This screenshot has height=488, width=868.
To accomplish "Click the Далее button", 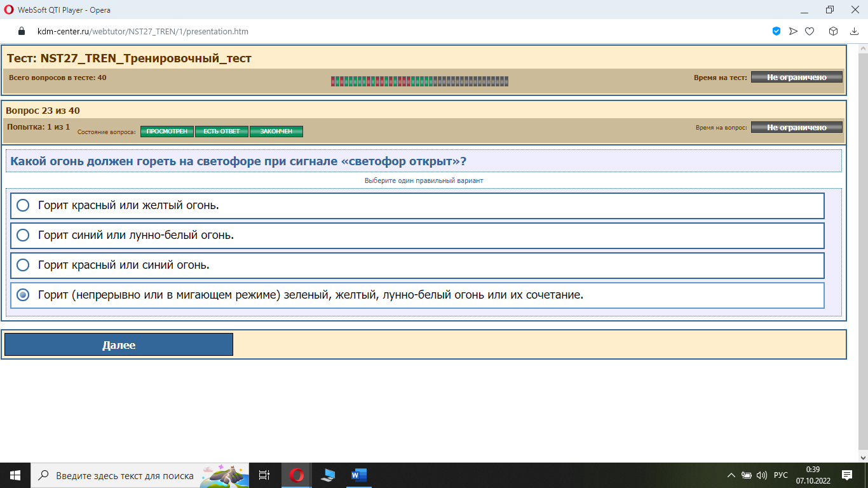I will 119,344.
